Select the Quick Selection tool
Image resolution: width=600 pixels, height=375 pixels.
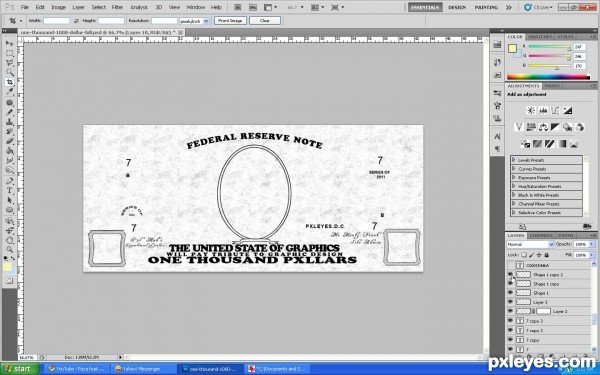click(9, 72)
